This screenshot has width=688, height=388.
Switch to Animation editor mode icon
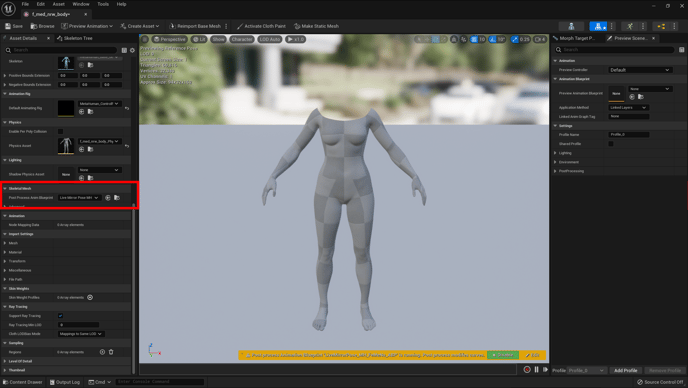pyautogui.click(x=630, y=26)
